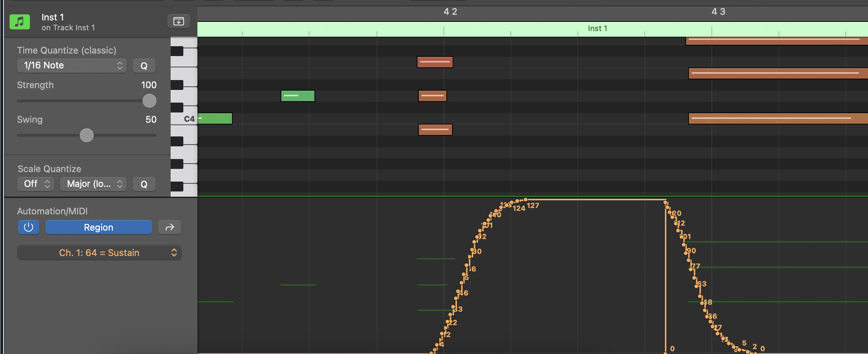Open the Major scale type dropdown
The width and height of the screenshot is (868, 354).
(93, 184)
